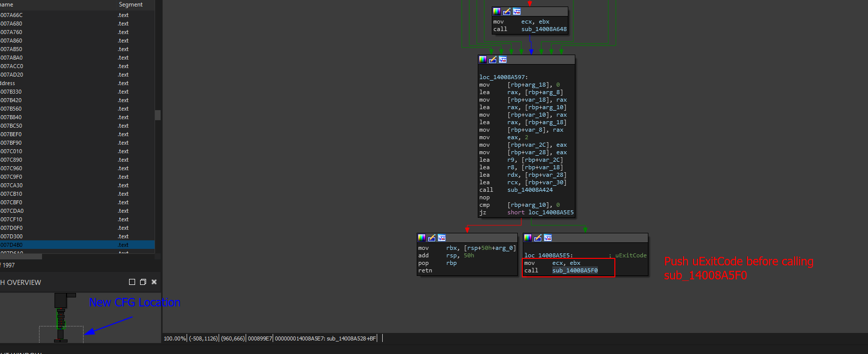This screenshot has height=354, width=868.
Task: Click the color icon on the retn node
Action: pyautogui.click(x=422, y=238)
